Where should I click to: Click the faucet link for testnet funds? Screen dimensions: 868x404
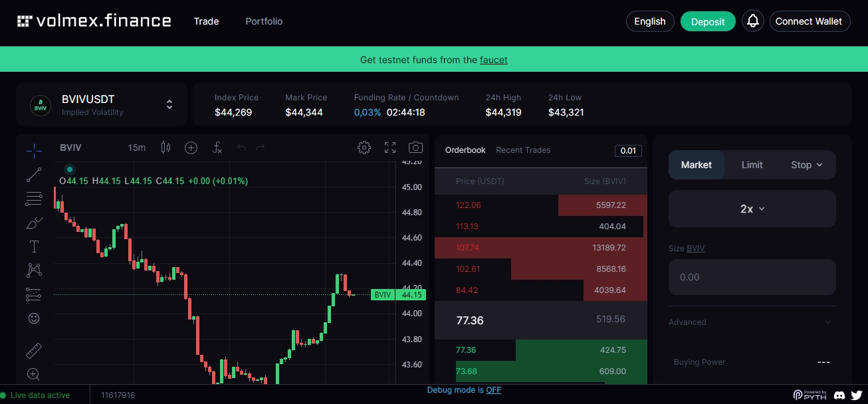coord(494,60)
